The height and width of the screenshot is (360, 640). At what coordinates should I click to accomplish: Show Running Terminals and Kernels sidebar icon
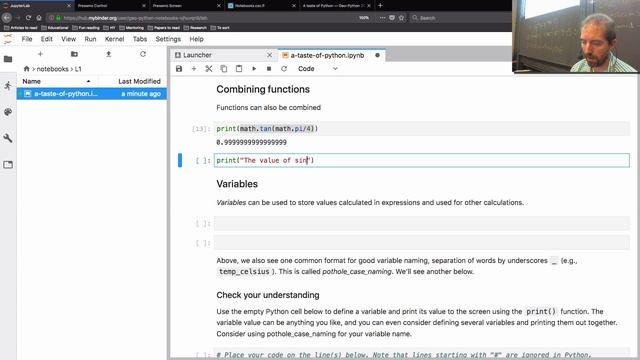pos(8,85)
